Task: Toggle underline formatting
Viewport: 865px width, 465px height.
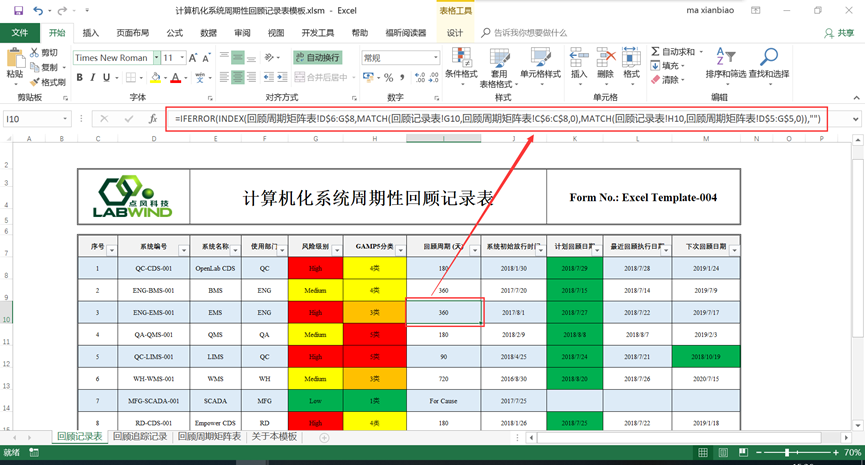Action: [x=108, y=77]
